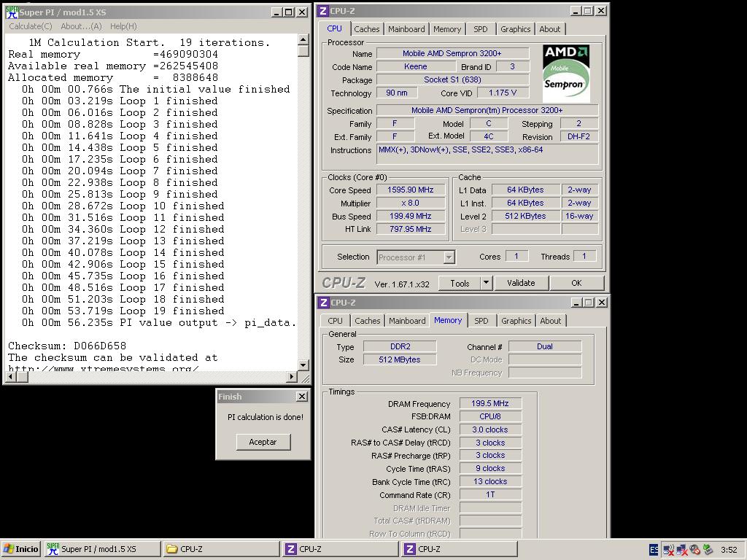Click the Core VID value 1.175 V
Screen dimensions: 747x560
pyautogui.click(x=503, y=93)
